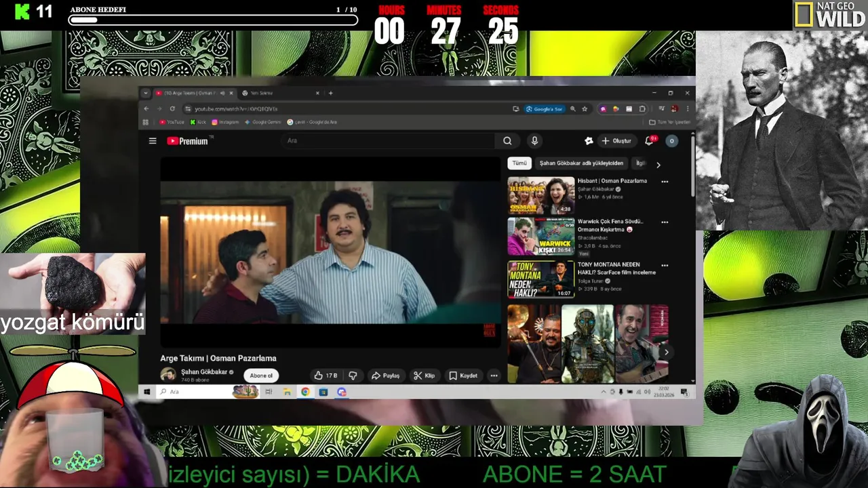Open the account avatar menu
The image size is (868, 488).
click(x=671, y=141)
